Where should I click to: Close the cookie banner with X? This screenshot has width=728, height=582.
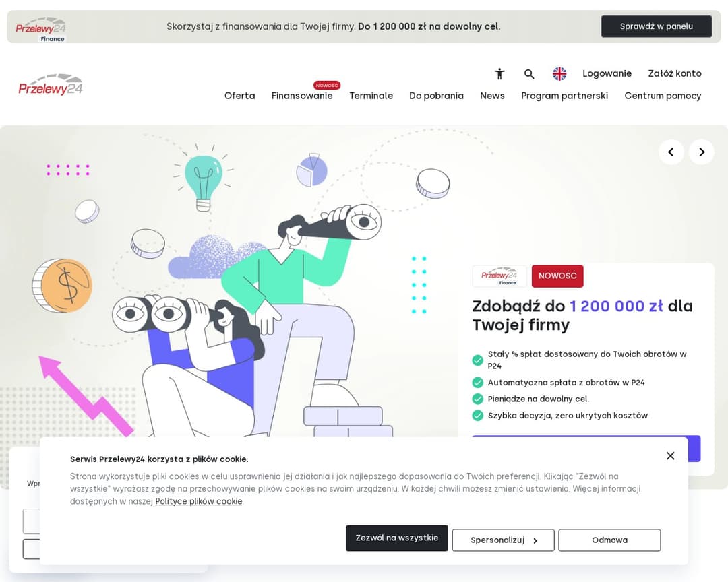click(670, 456)
